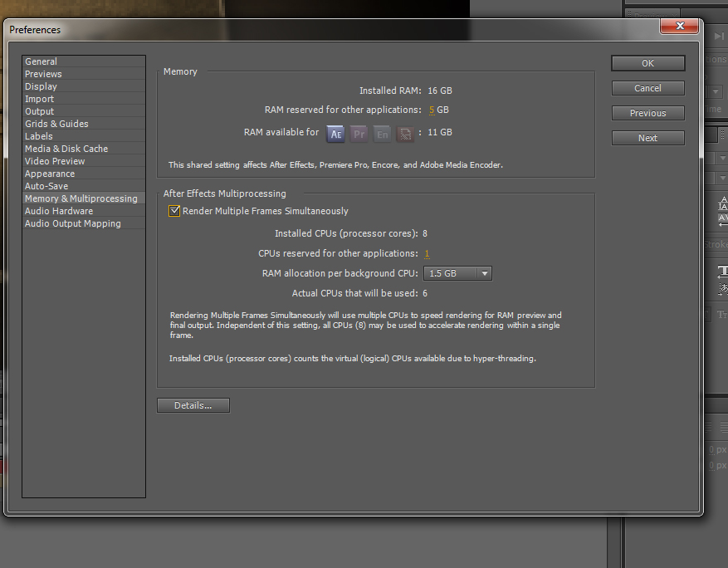Viewport: 728px width, 568px height.
Task: Open Auto-Save preferences category
Action: (84, 186)
